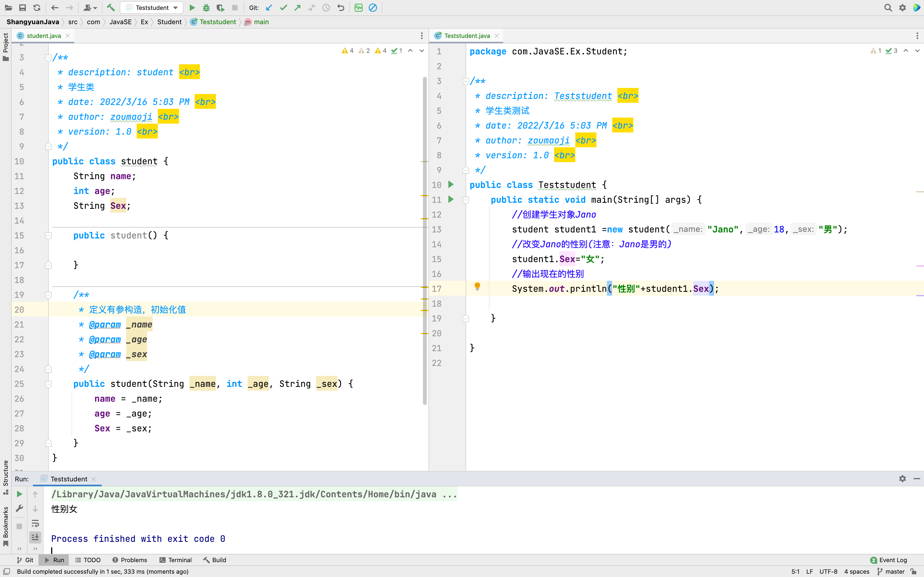Click the Git Push arrow icon
Image resolution: width=924 pixels, height=577 pixels.
click(298, 8)
